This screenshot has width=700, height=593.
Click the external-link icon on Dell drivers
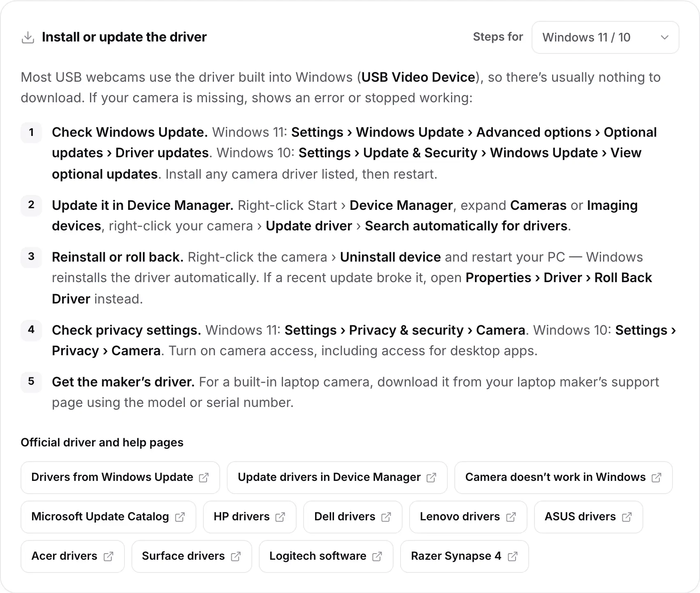386,517
